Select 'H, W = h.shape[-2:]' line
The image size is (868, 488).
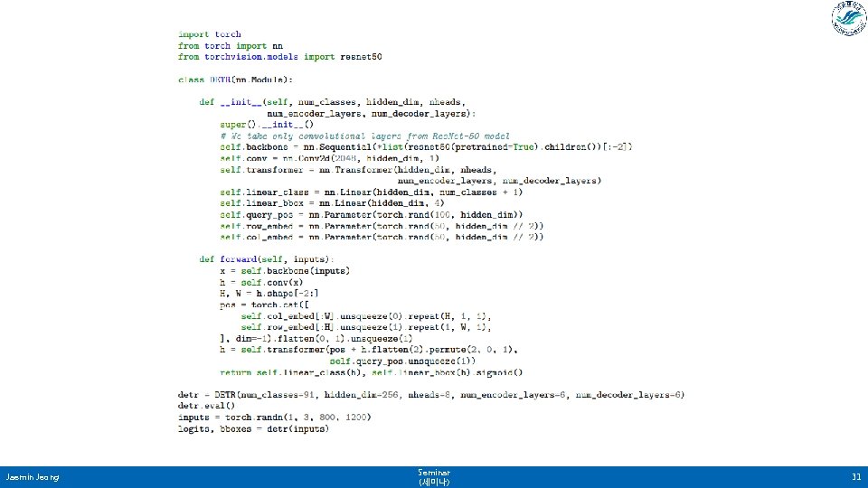pos(269,294)
